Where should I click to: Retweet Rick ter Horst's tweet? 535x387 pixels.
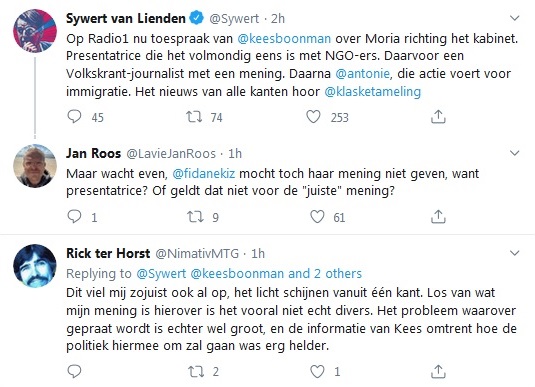[x=196, y=371]
